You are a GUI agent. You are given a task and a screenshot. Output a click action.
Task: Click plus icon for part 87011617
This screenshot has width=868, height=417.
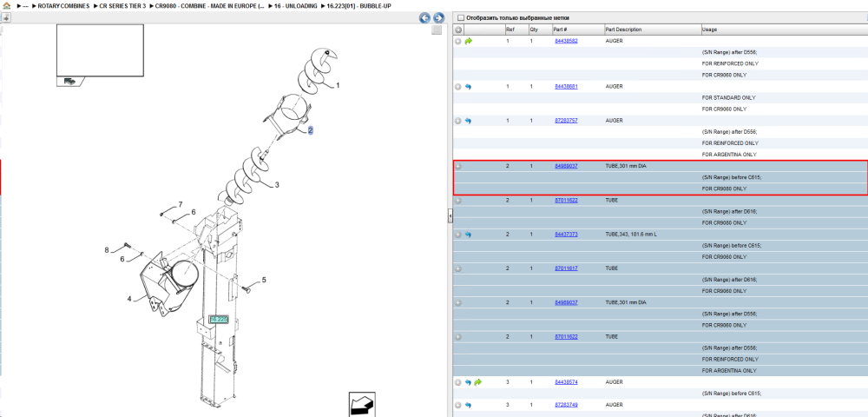click(x=457, y=268)
